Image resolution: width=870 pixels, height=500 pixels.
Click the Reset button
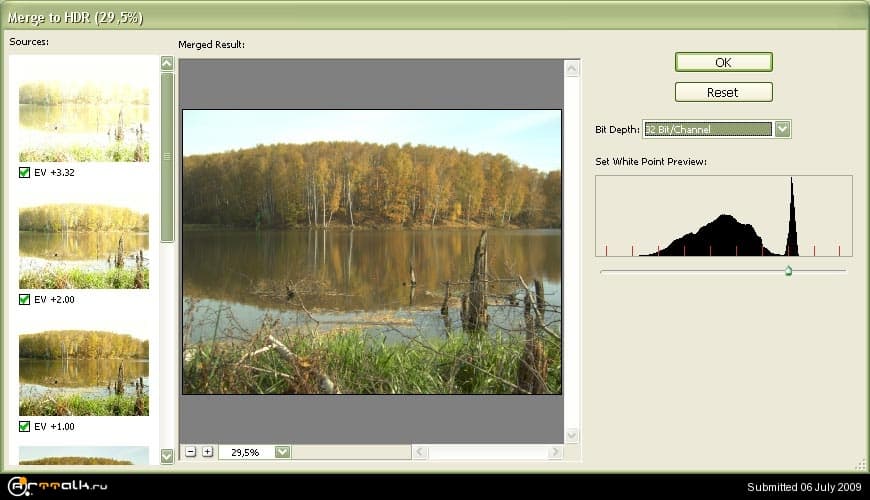tap(723, 92)
